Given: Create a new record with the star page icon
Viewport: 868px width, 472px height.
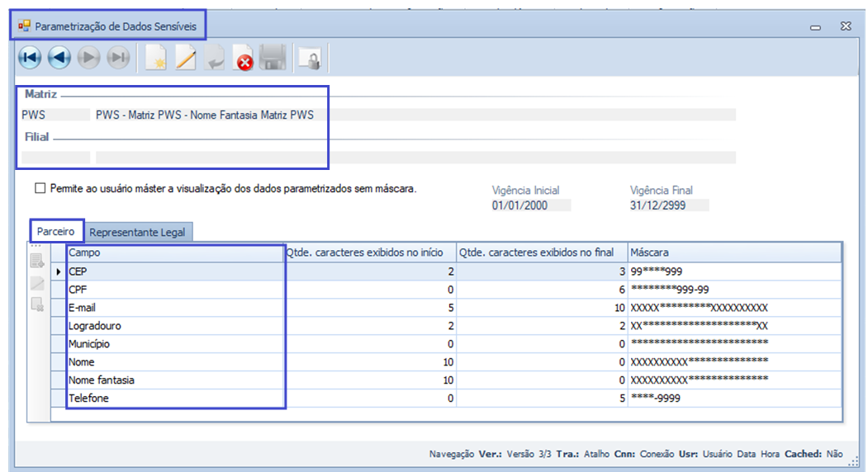Looking at the screenshot, I should [x=155, y=59].
